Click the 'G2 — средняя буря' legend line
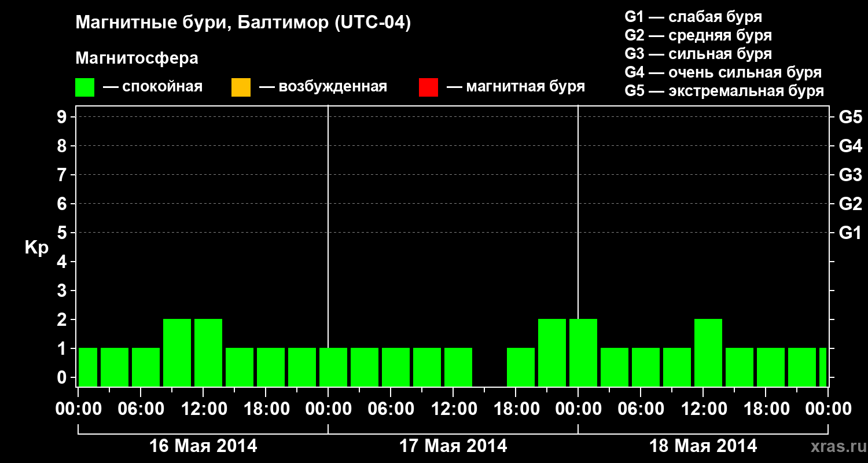The image size is (868, 463). click(x=698, y=35)
